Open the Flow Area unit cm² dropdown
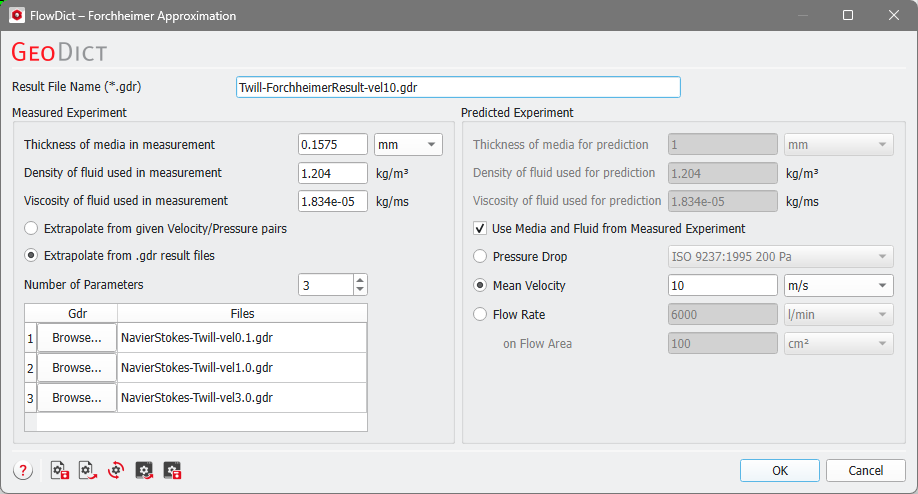Viewport: 918px width, 494px height. coord(838,344)
